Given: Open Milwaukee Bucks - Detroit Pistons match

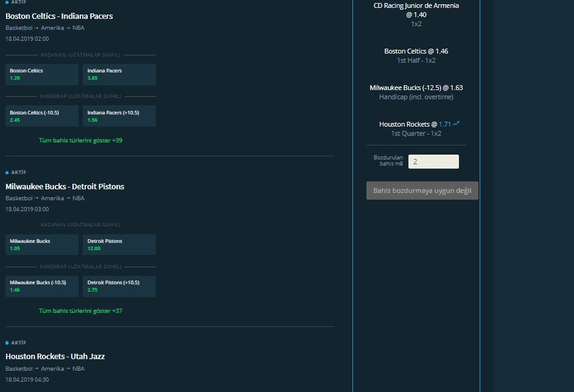Looking at the screenshot, I should tap(65, 187).
